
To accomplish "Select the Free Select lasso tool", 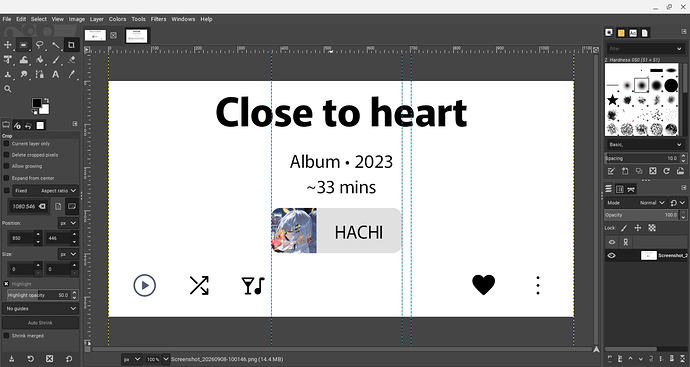I will [x=40, y=45].
